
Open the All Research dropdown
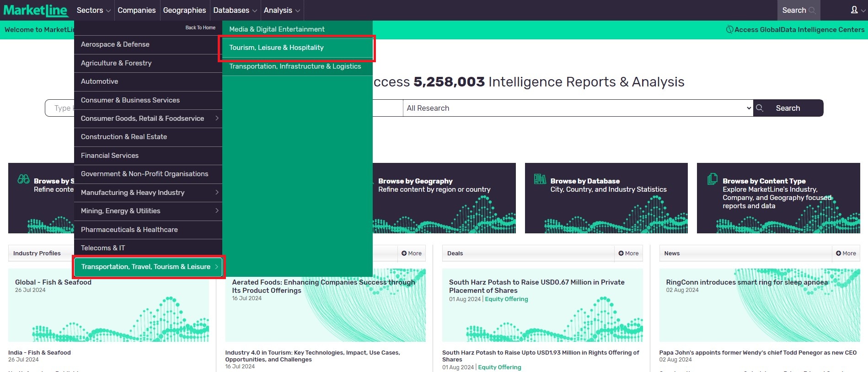pos(578,108)
